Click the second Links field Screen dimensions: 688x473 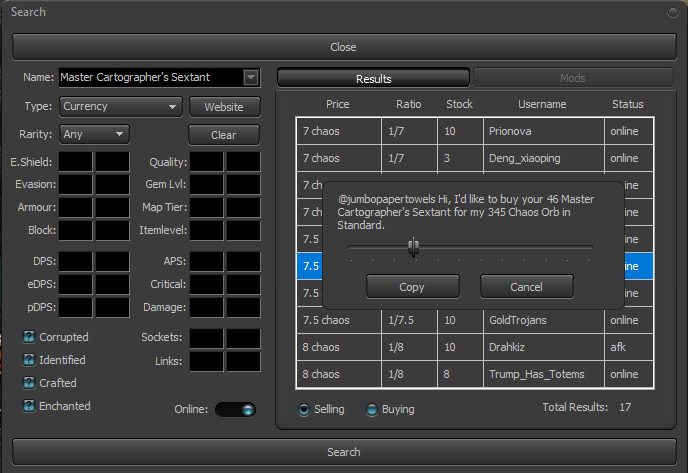(x=244, y=362)
